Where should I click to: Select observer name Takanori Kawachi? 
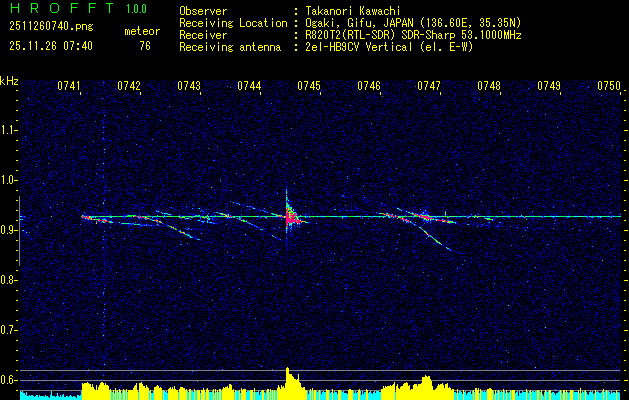353,11
